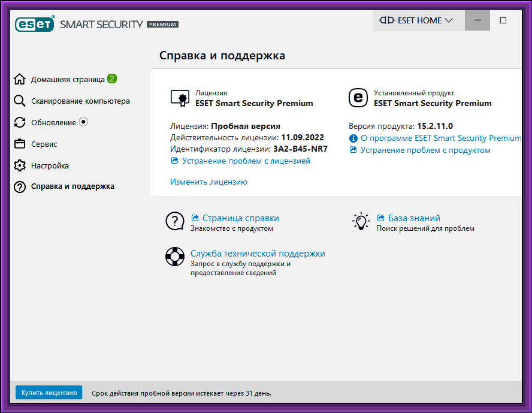The image size is (532, 413).
Task: Open the Страница справки link
Action: coord(241,218)
